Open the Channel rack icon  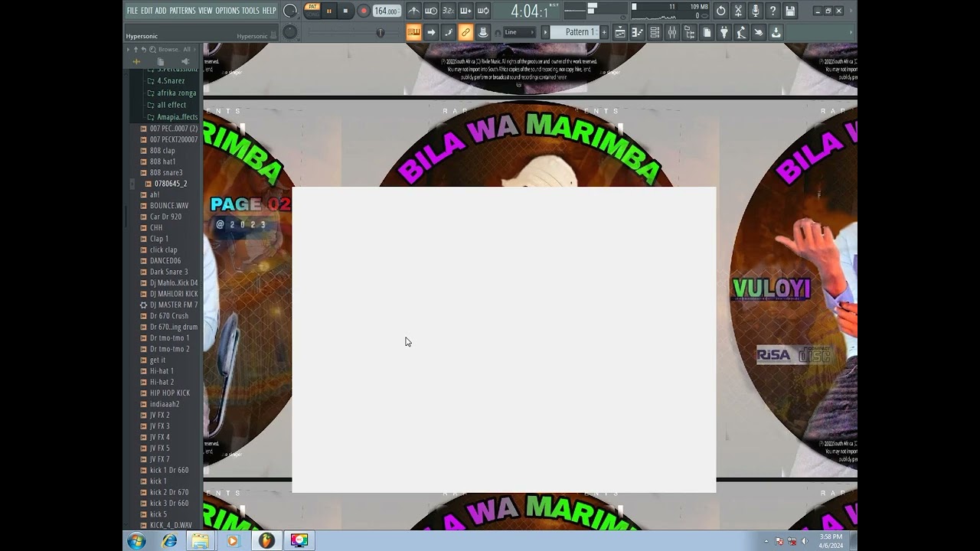pos(655,32)
